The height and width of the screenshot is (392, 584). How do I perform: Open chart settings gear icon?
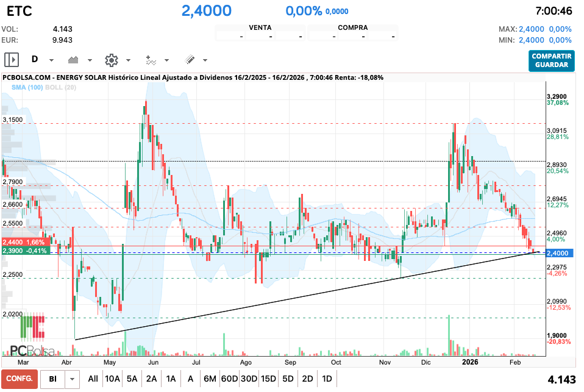[112, 60]
